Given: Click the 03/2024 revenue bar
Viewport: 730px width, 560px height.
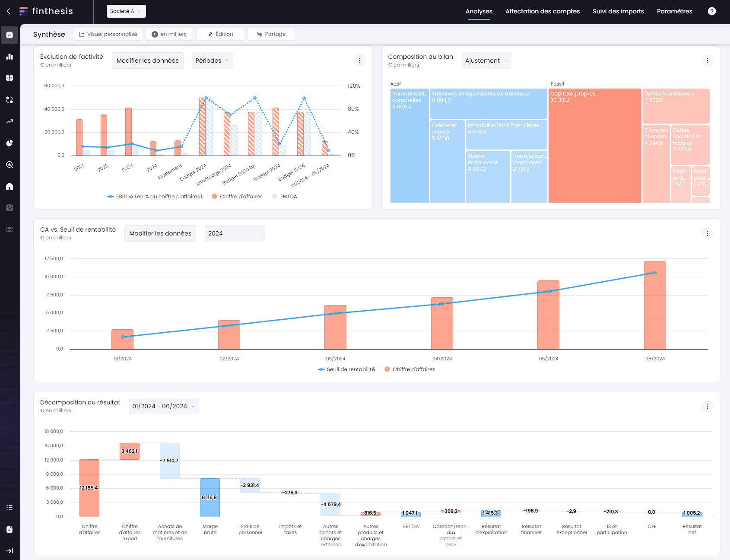Looking at the screenshot, I should 335,327.
